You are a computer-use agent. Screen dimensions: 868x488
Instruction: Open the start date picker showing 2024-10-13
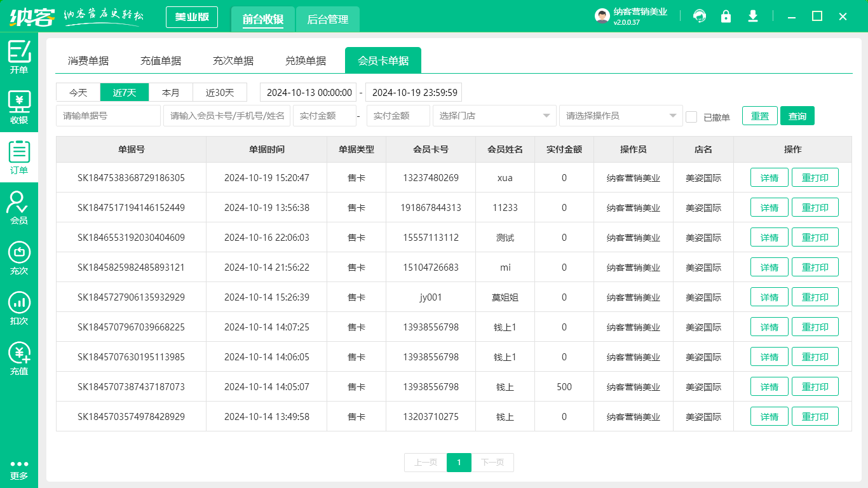coord(308,92)
